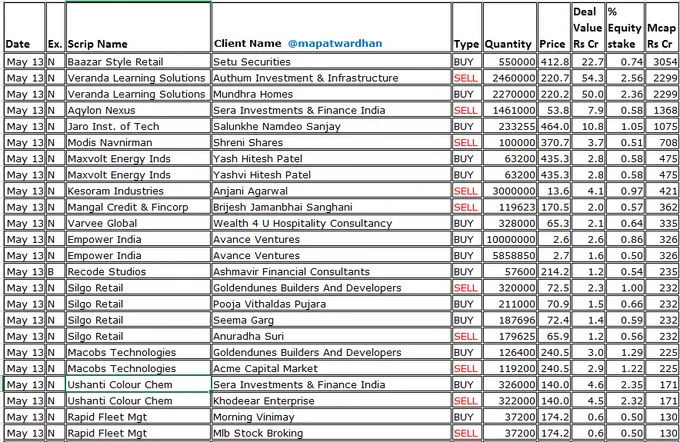Select the Yash Hitesh Patel cell

click(332, 159)
